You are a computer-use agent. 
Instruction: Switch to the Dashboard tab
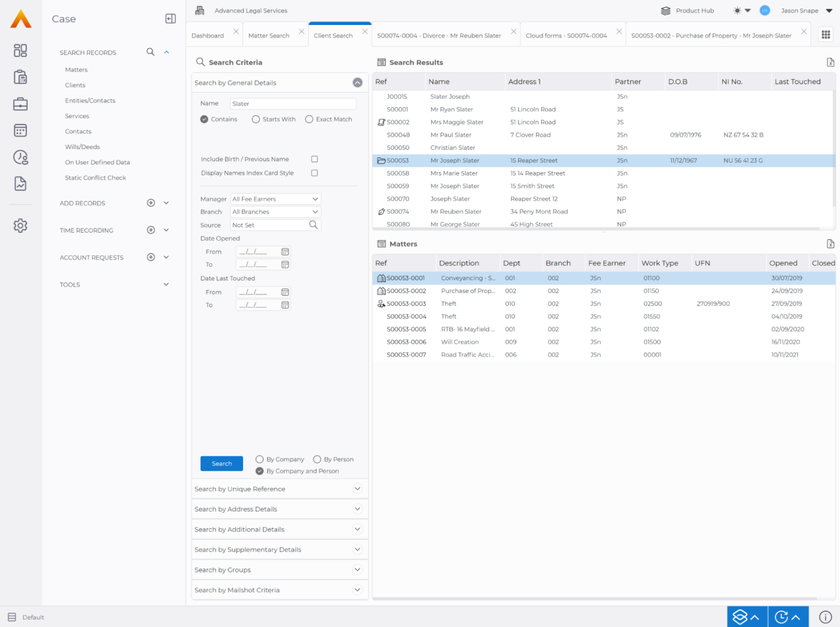(207, 36)
